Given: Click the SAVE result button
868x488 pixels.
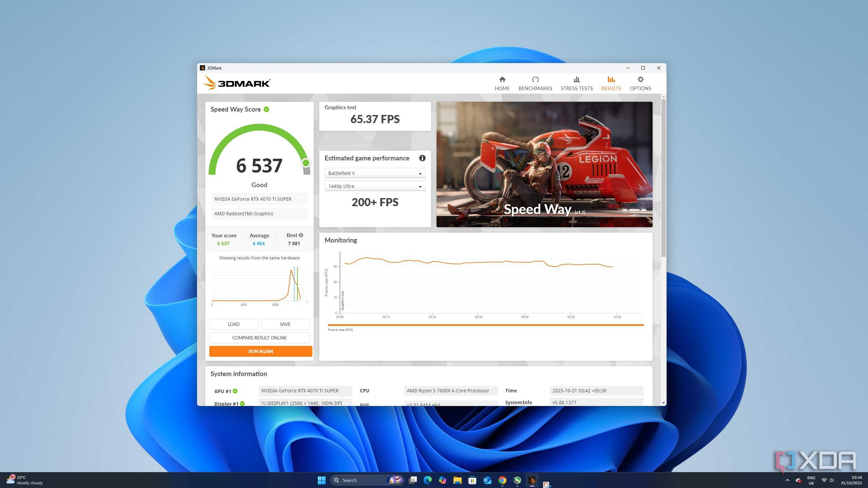Looking at the screenshot, I should click(285, 324).
